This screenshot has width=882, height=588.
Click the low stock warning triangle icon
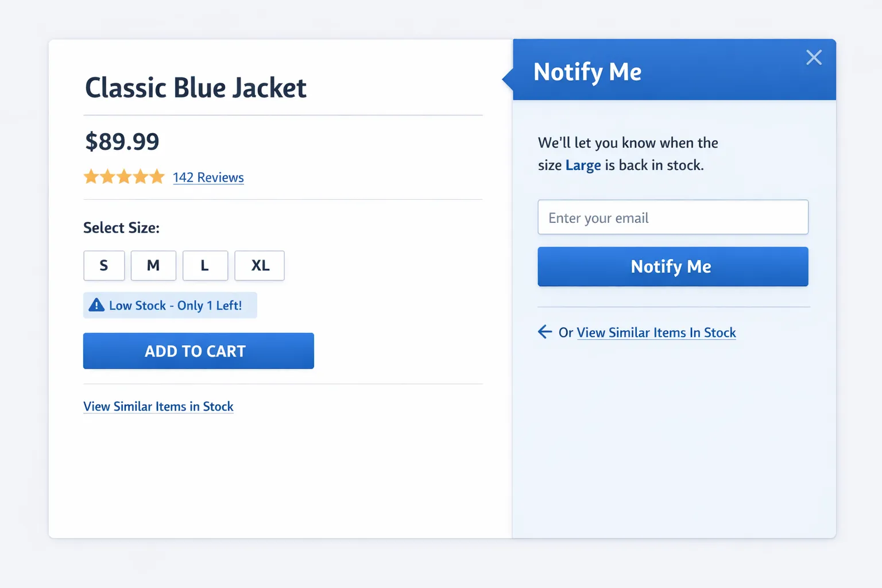tap(96, 305)
